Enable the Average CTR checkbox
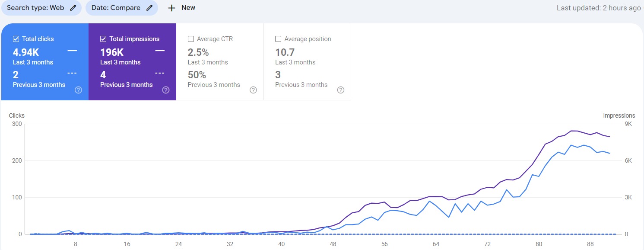 (x=191, y=39)
